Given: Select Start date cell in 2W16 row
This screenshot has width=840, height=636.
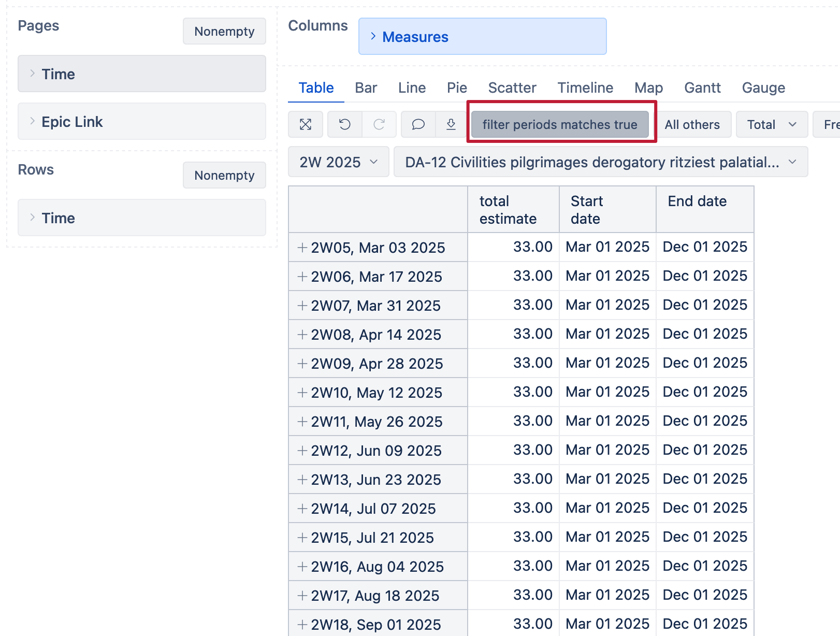Looking at the screenshot, I should click(x=607, y=566).
